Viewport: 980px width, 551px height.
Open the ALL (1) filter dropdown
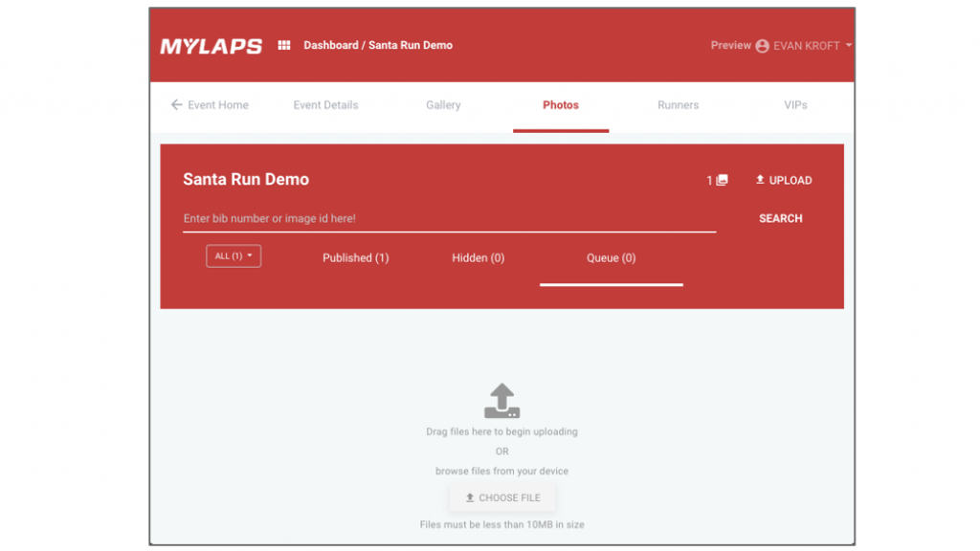pos(234,256)
